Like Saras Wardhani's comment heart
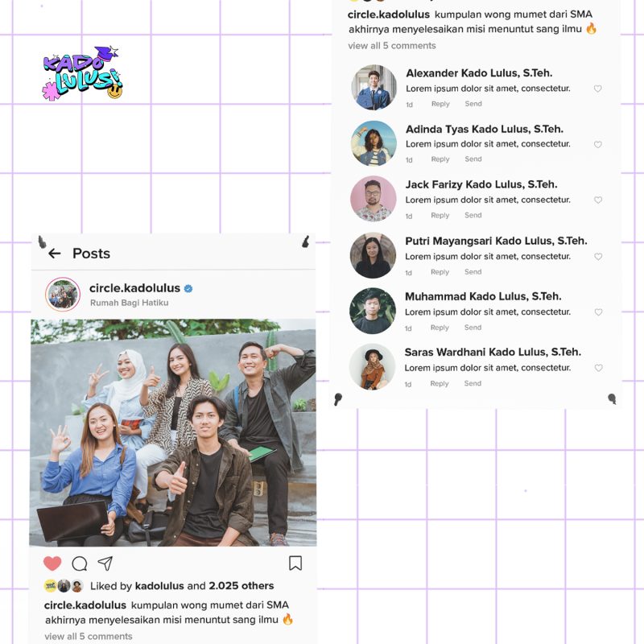644x644 pixels. (599, 368)
